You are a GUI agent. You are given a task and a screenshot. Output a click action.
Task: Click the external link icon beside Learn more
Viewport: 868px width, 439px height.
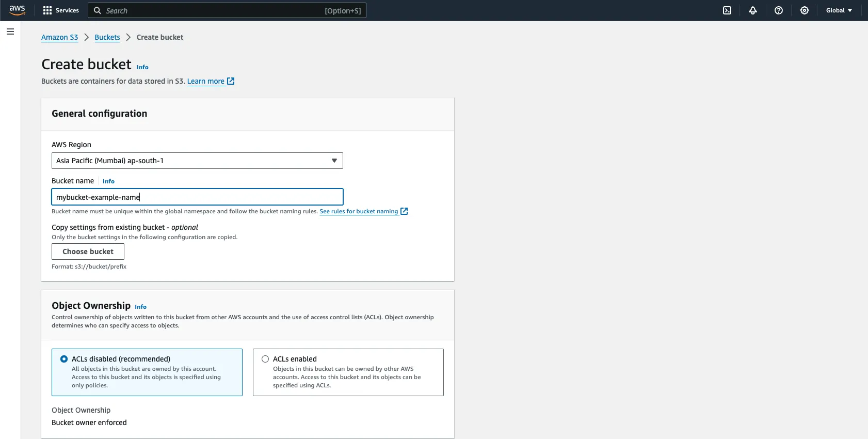click(x=231, y=81)
